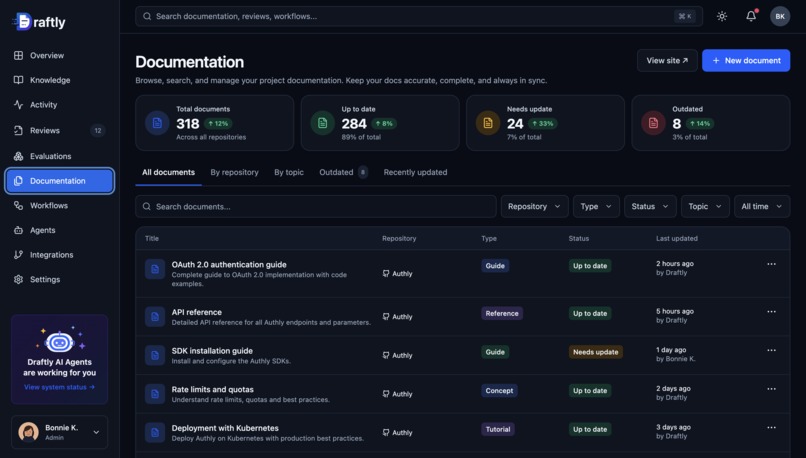Open the Status filter dropdown
The height and width of the screenshot is (458, 806).
click(x=650, y=207)
